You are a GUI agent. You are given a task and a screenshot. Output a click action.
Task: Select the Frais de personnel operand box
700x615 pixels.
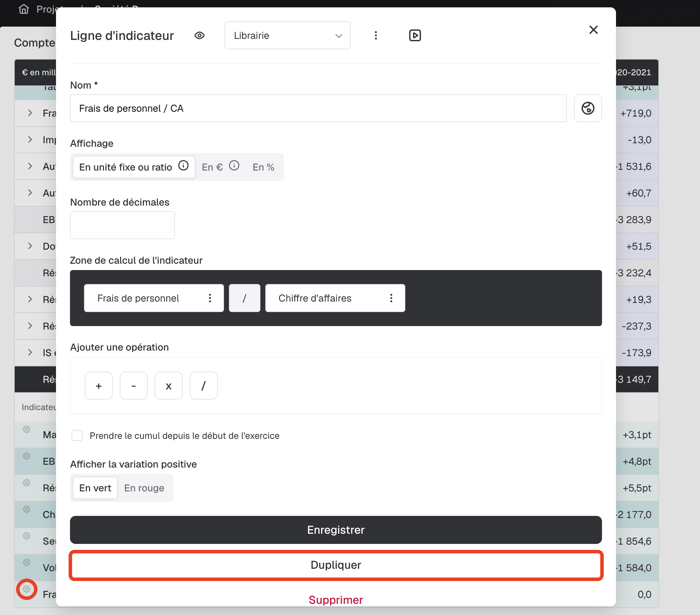point(154,298)
